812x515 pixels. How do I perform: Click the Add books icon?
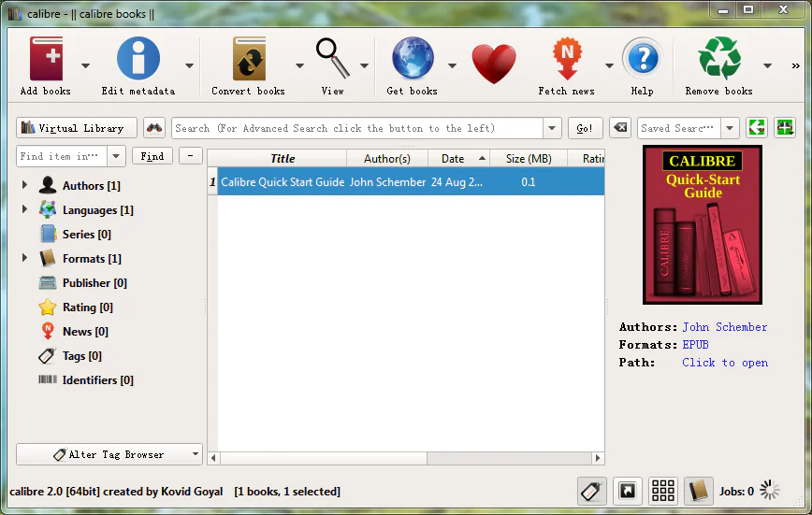pyautogui.click(x=46, y=59)
